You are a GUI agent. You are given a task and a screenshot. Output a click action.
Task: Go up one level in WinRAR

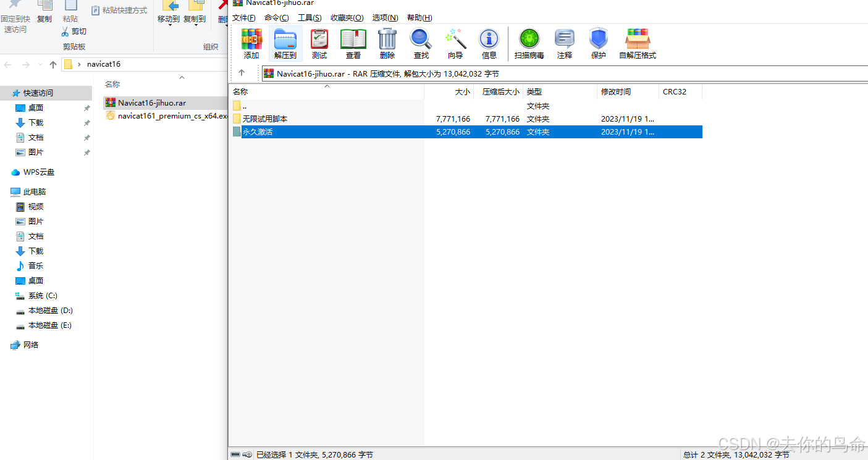242,73
